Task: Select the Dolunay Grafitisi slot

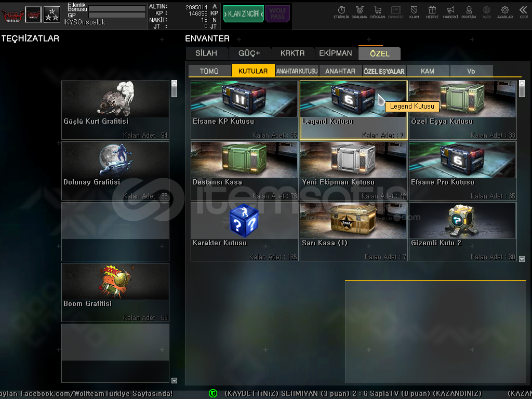Action: pos(115,171)
